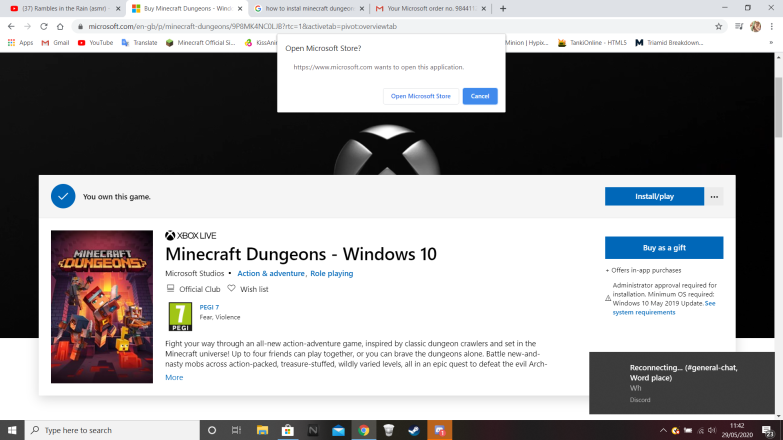Click the taskbar search box
783x440 pixels.
pyautogui.click(x=112, y=430)
